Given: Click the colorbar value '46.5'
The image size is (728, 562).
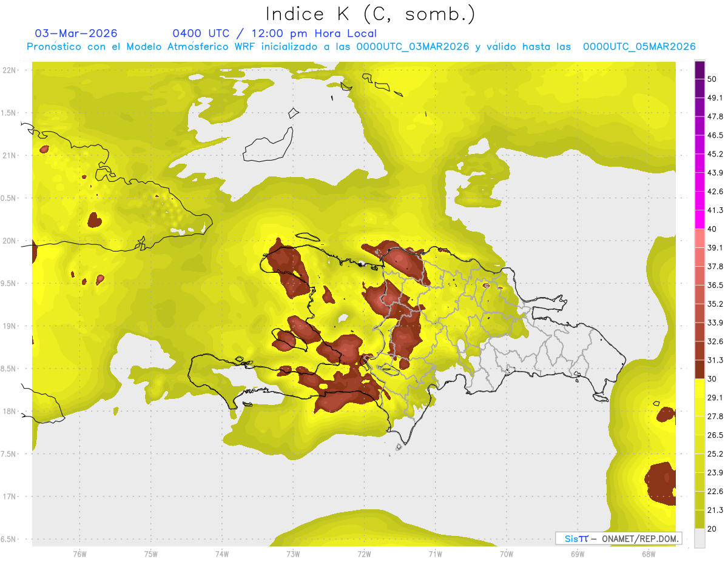Looking at the screenshot, I should coord(716,135).
